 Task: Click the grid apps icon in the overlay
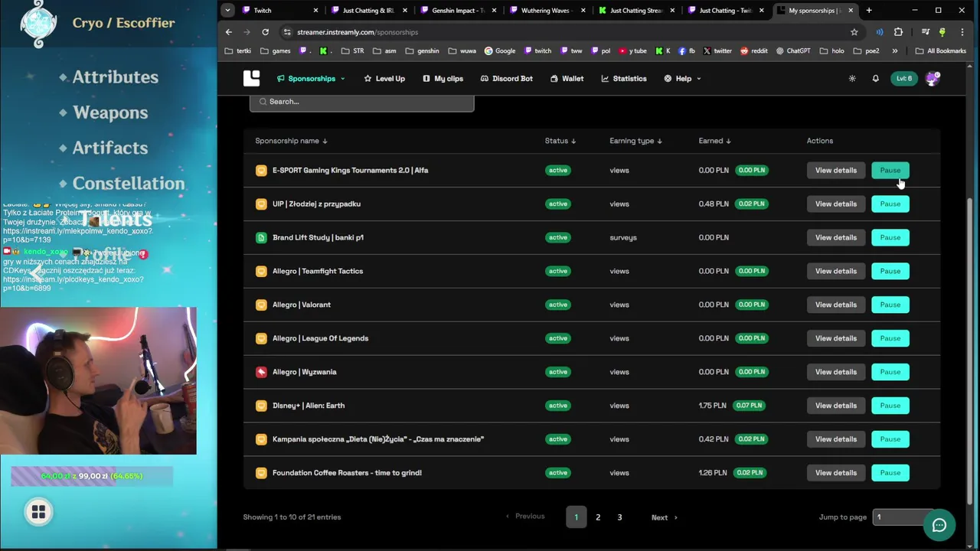click(38, 513)
